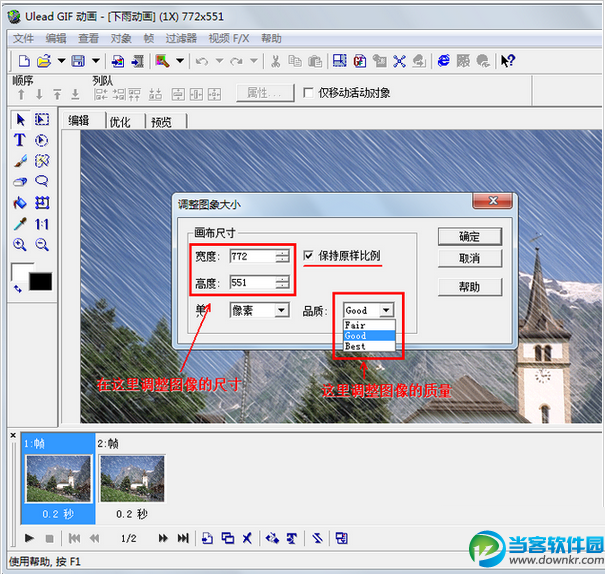
Task: Select the Magic wand tool
Action: (x=42, y=161)
